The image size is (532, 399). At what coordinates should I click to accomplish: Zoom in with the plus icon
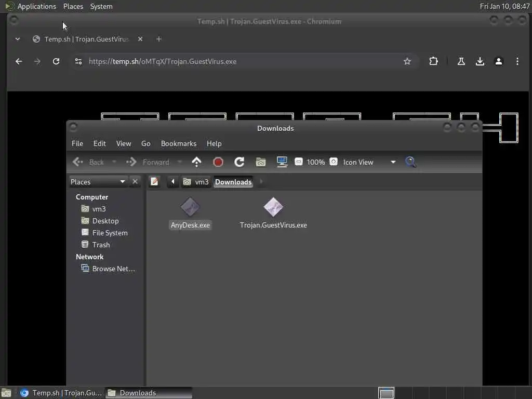coord(334,162)
